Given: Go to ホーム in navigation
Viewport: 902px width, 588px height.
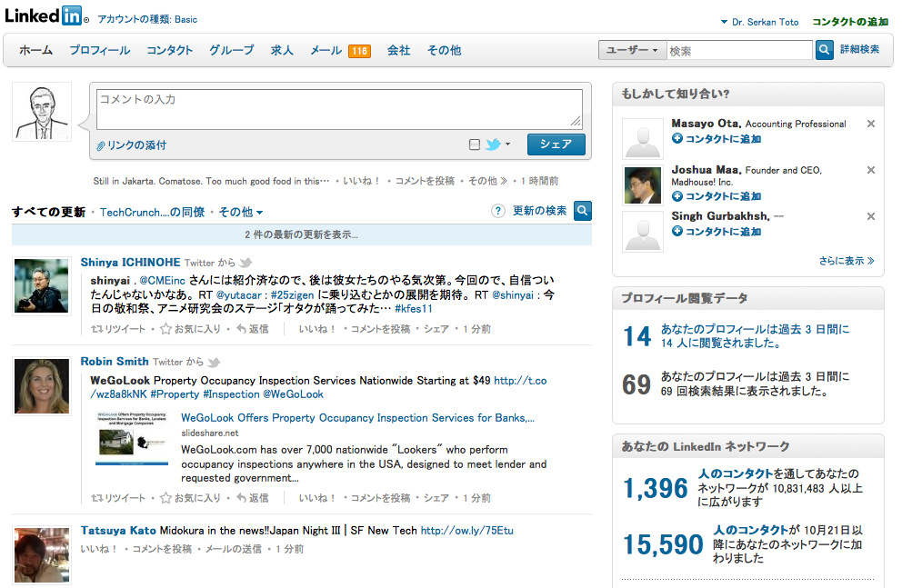Looking at the screenshot, I should coord(35,51).
